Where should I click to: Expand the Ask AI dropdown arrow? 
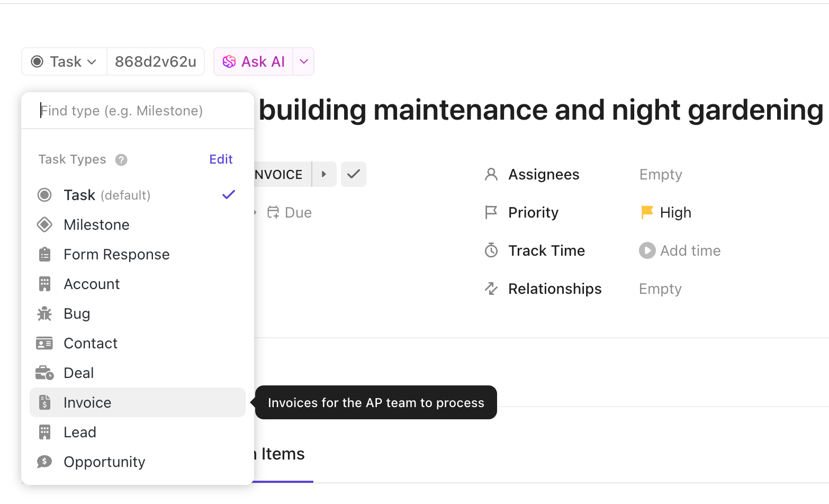tap(304, 62)
